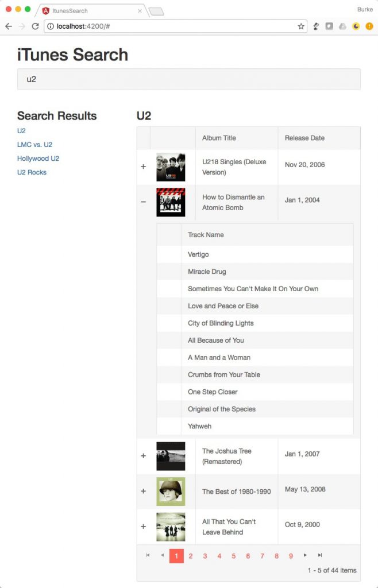Go to the next results page
The image size is (378, 588).
(305, 555)
